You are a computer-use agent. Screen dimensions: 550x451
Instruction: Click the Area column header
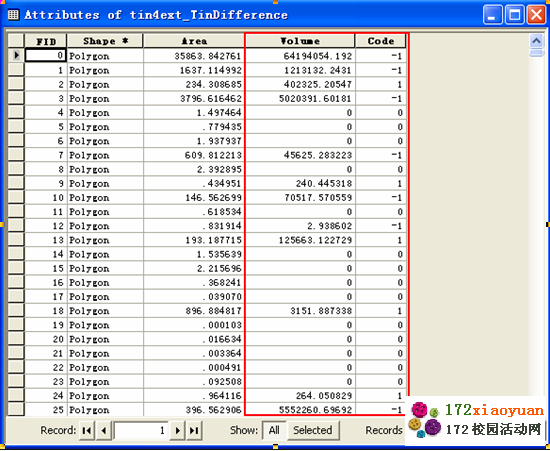click(194, 41)
